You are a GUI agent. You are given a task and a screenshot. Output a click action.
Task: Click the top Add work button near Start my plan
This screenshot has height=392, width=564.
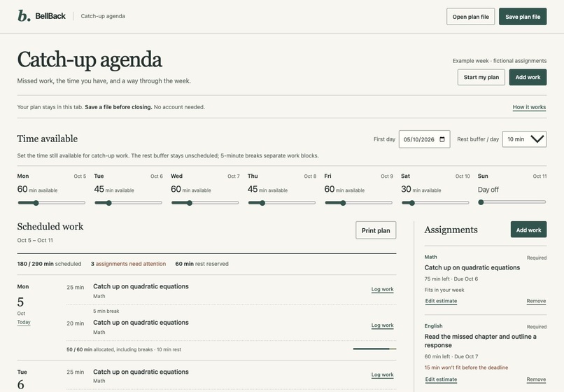(528, 77)
